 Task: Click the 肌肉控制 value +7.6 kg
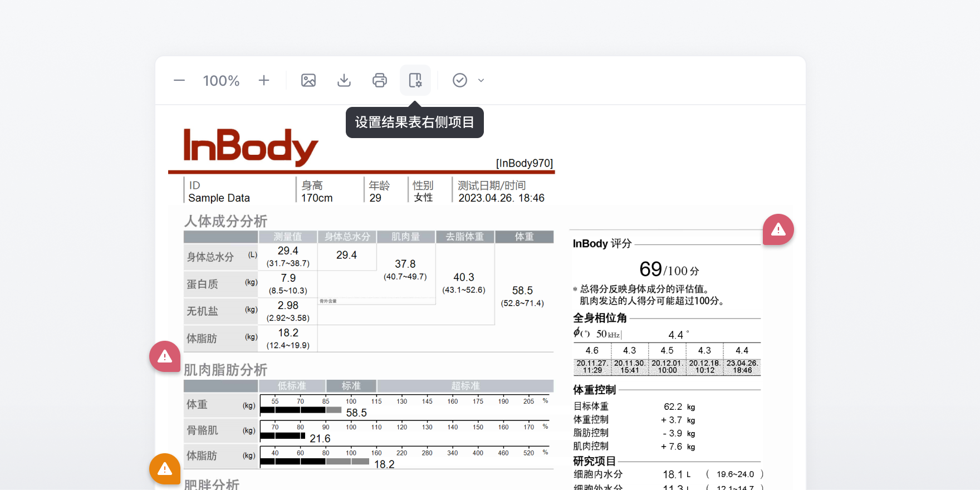678,447
